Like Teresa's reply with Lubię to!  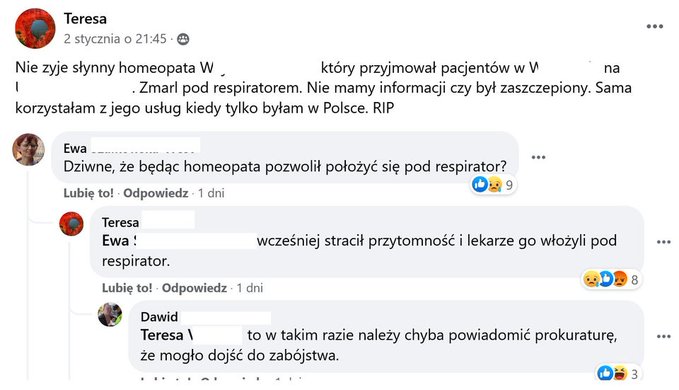click(x=127, y=288)
